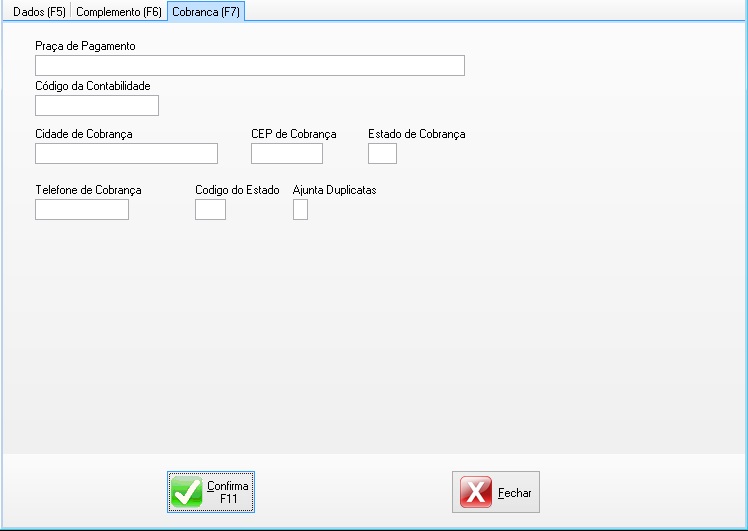This screenshot has width=748, height=531.
Task: Click the 'Ajunta Duplicatas' label text
Action: 334,189
